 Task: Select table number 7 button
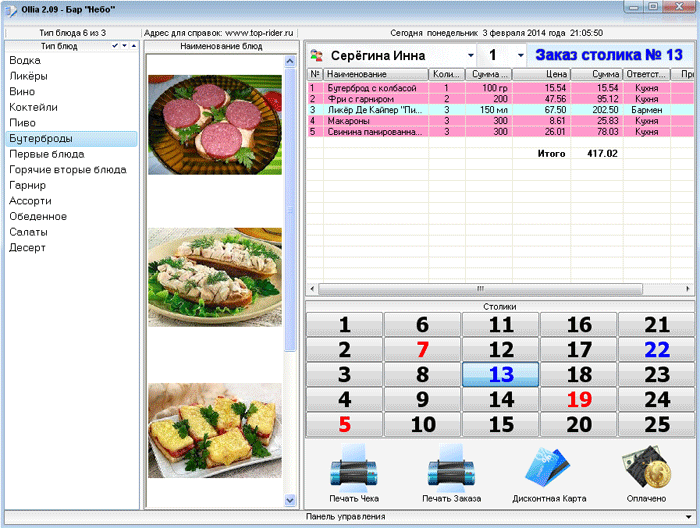(422, 349)
